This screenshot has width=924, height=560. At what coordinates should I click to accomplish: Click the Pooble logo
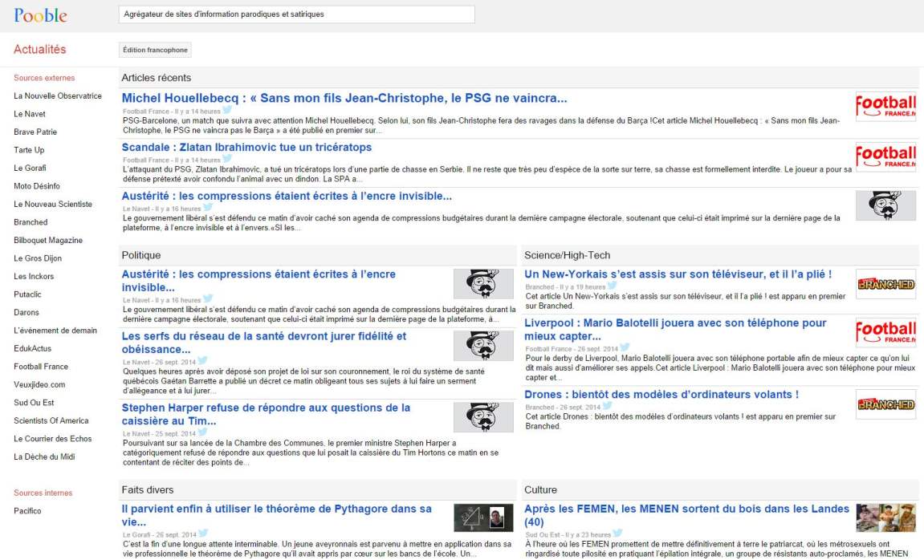[x=40, y=15]
